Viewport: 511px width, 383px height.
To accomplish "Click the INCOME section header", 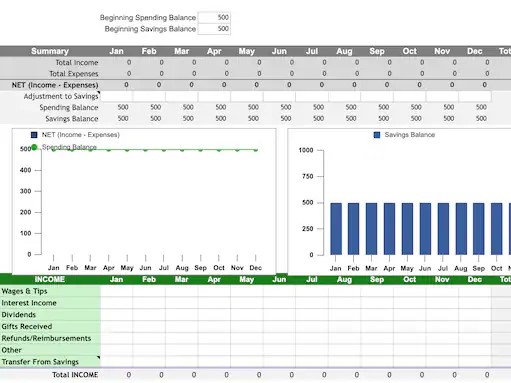I will tap(50, 279).
